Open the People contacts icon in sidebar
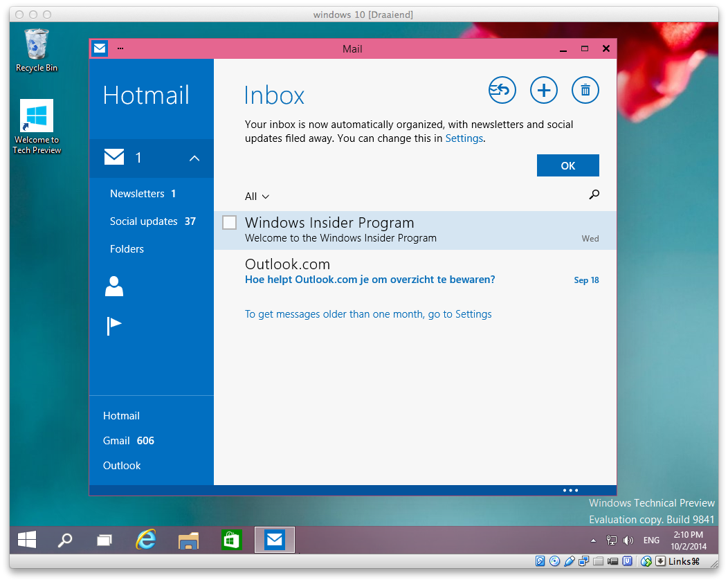 coord(114,286)
